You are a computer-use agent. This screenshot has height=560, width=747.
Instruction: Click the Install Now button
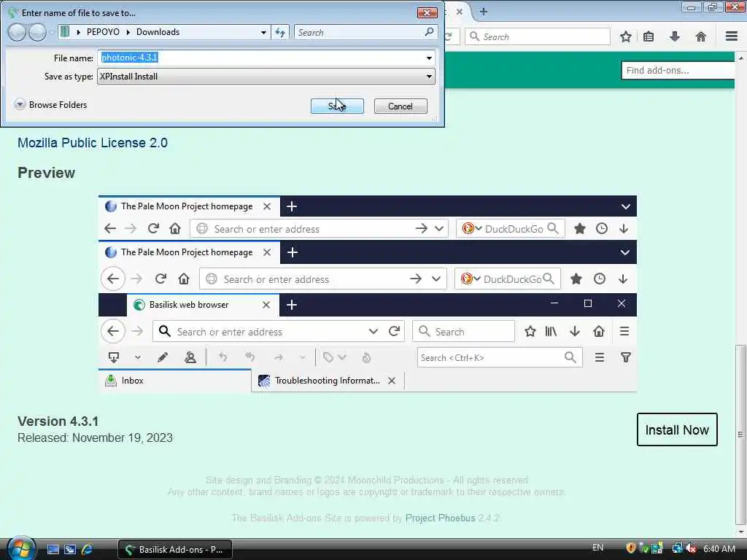(677, 429)
